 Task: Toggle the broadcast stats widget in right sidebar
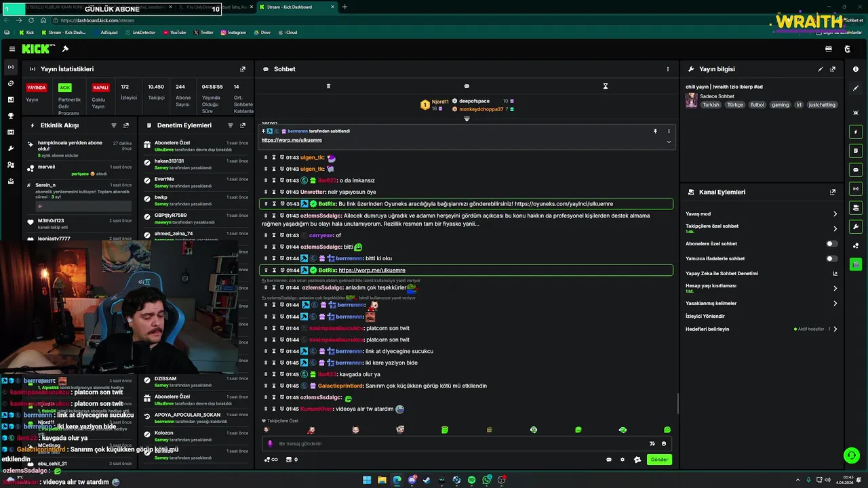856,188
